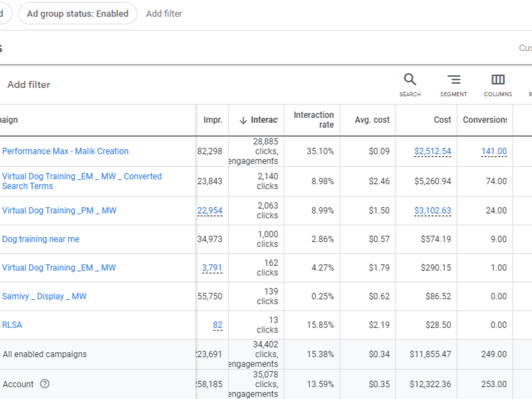The height and width of the screenshot is (399, 532).
Task: Click the Account help question-mark icon
Action: tap(45, 384)
